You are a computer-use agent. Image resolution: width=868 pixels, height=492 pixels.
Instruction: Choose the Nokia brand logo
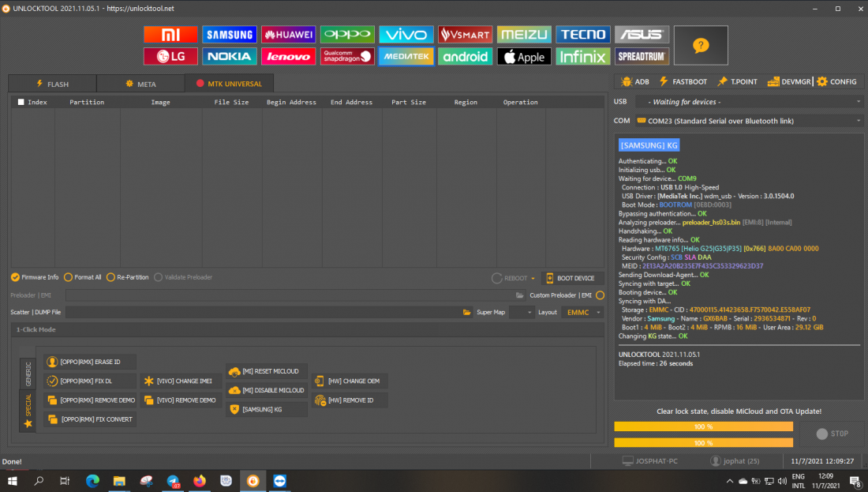[229, 57]
